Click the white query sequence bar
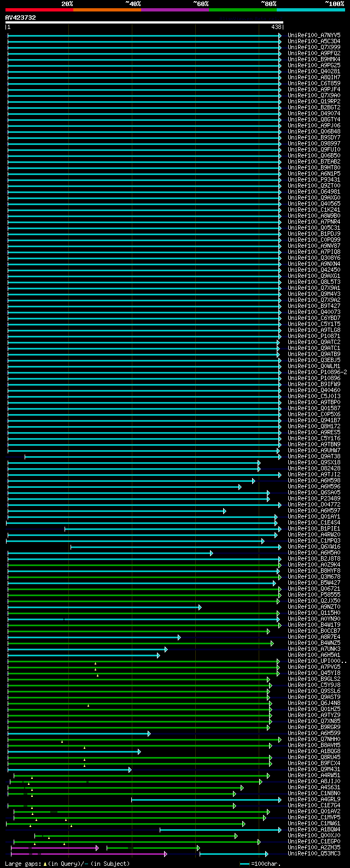Screen dimensions: 350x868 [x=144, y=22]
